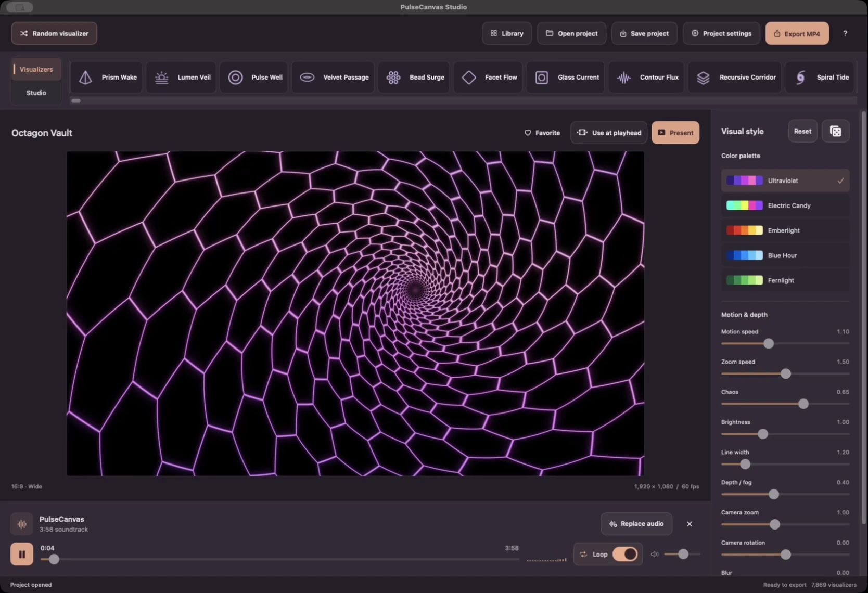Open the Library
This screenshot has width=868, height=593.
pos(507,33)
